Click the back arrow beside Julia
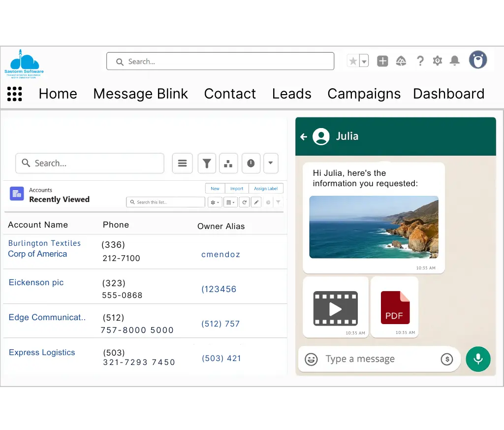This screenshot has width=504, height=430. (304, 136)
